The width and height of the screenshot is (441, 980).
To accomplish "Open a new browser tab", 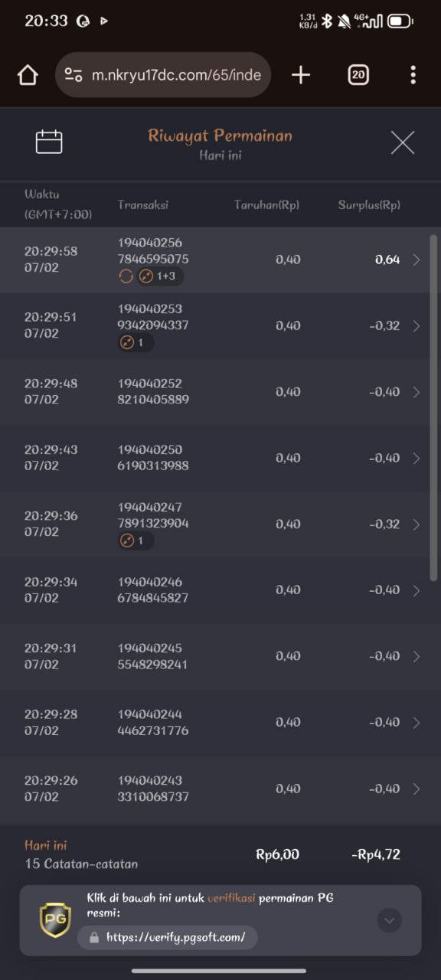I will pyautogui.click(x=301, y=74).
